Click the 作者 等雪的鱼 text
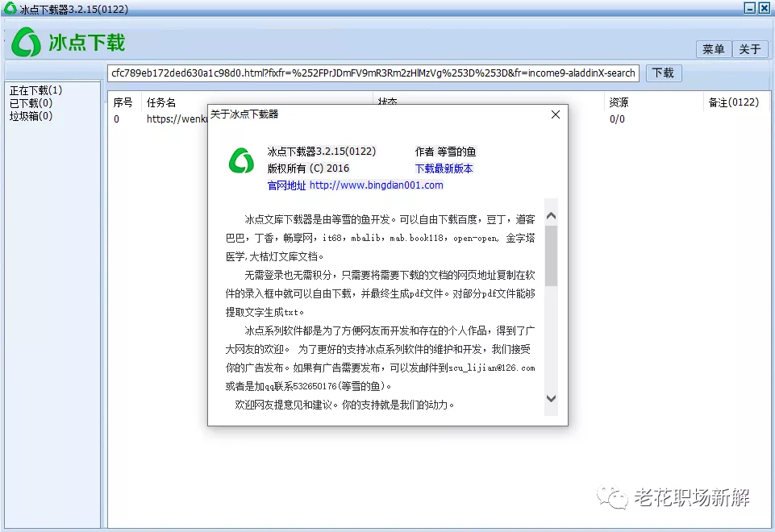Image resolution: width=775 pixels, height=532 pixels. pyautogui.click(x=445, y=152)
